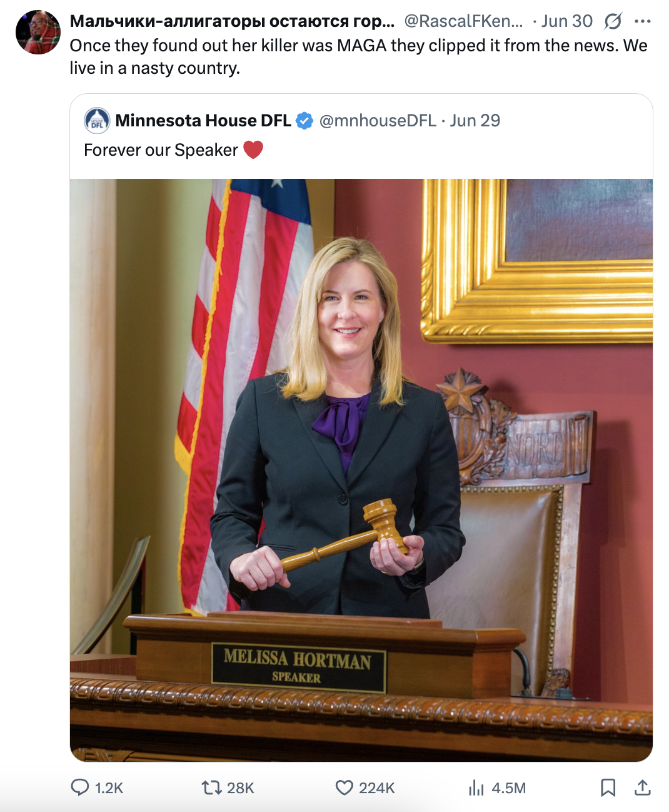Click the Cyrillic display name
The height and width of the screenshot is (812, 669).
coord(232,21)
